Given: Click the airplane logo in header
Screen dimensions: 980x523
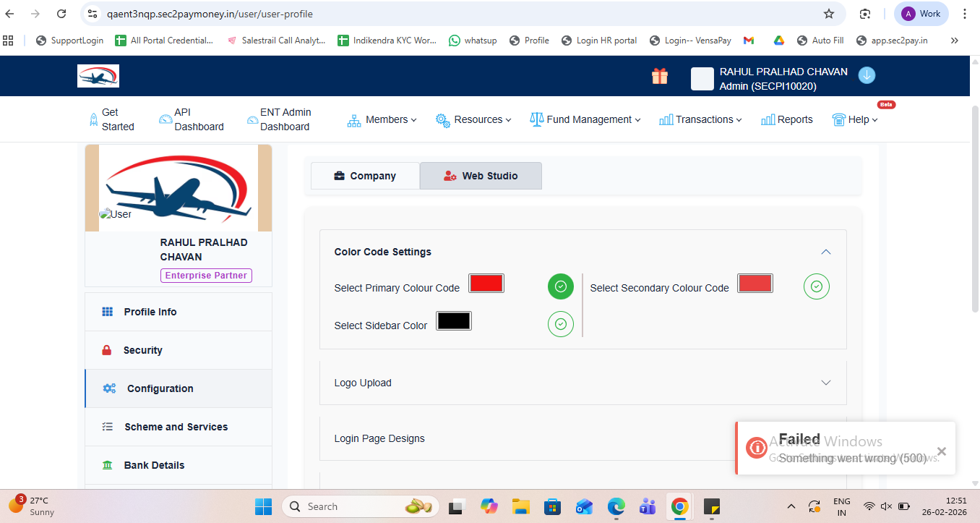Looking at the screenshot, I should click(98, 76).
